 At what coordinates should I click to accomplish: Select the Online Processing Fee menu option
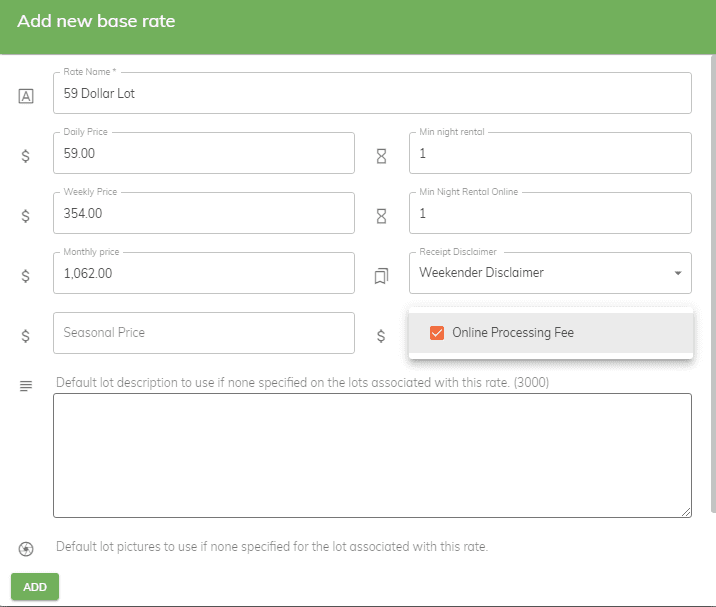551,333
